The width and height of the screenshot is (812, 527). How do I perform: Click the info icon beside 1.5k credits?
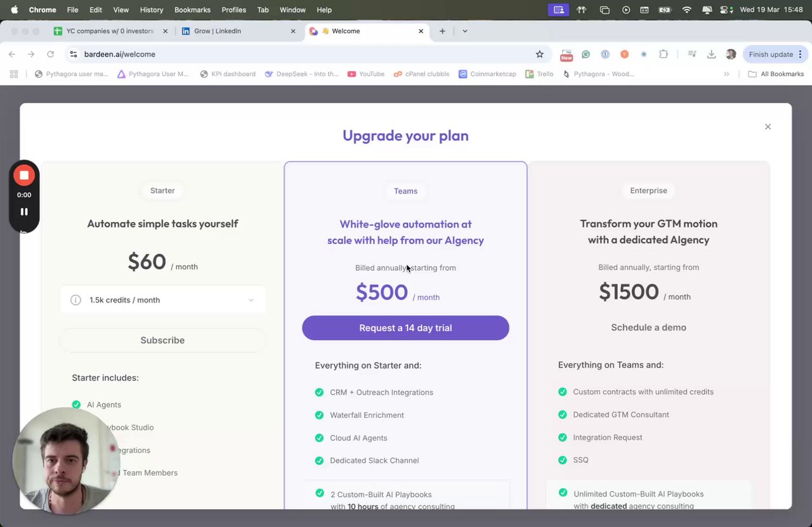(x=75, y=300)
